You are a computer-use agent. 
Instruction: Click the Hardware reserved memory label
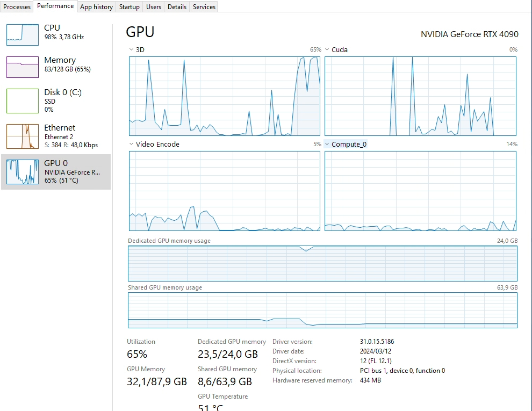312,380
